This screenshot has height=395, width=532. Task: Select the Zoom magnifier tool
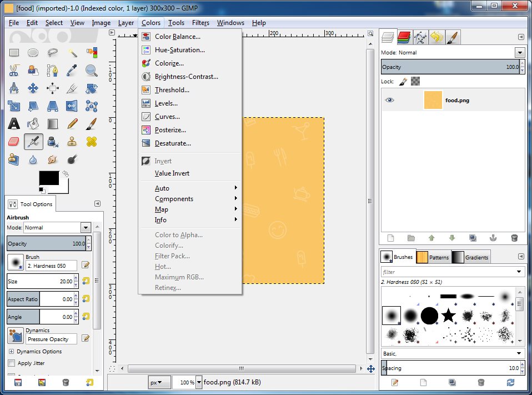pyautogui.click(x=91, y=70)
